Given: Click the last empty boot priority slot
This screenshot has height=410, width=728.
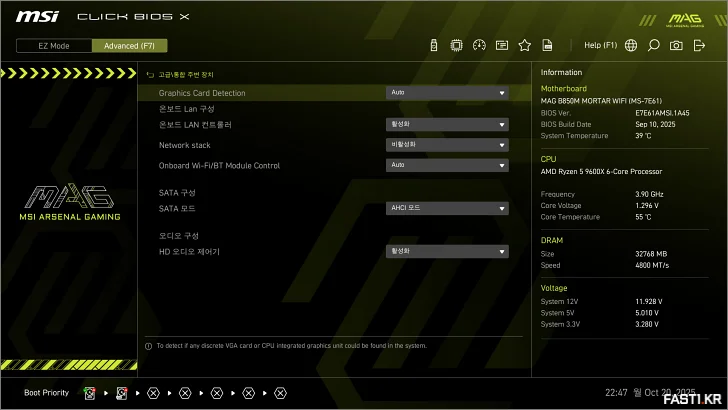Looking at the screenshot, I should pyautogui.click(x=280, y=393).
